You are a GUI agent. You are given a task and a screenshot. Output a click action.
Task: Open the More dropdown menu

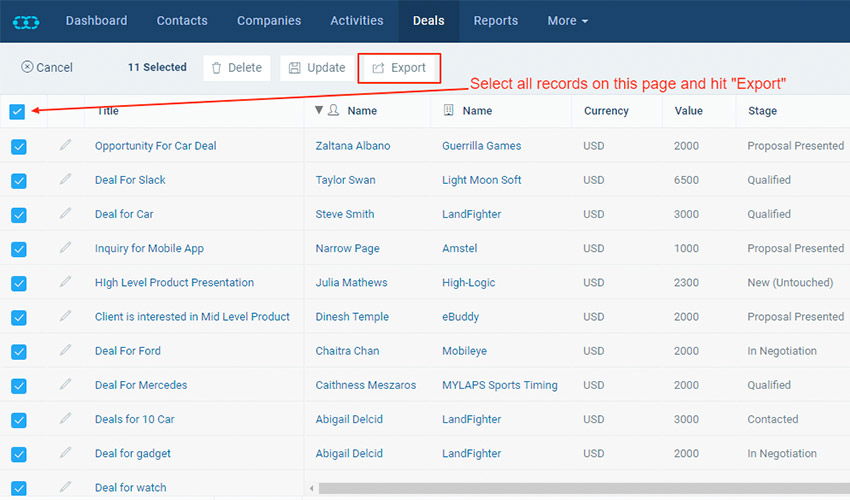568,21
